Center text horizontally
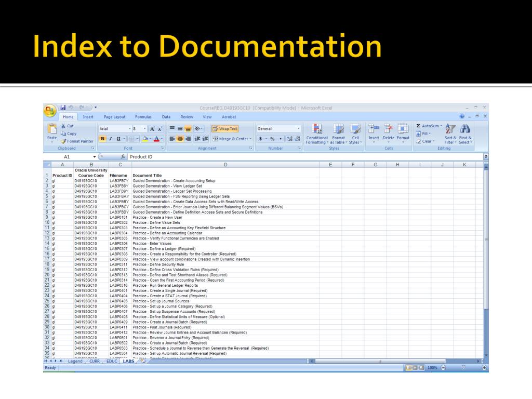This screenshot has height=399, width=532. point(180,139)
